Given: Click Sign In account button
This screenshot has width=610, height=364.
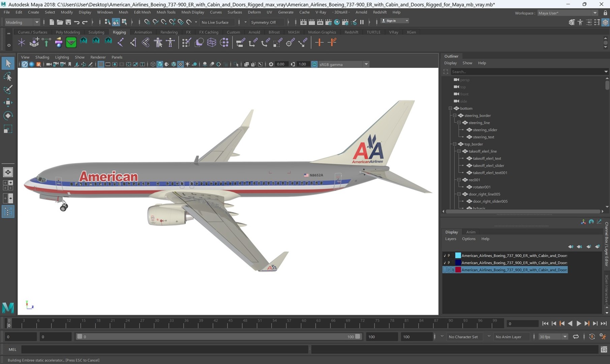Looking at the screenshot, I should click(x=395, y=21).
